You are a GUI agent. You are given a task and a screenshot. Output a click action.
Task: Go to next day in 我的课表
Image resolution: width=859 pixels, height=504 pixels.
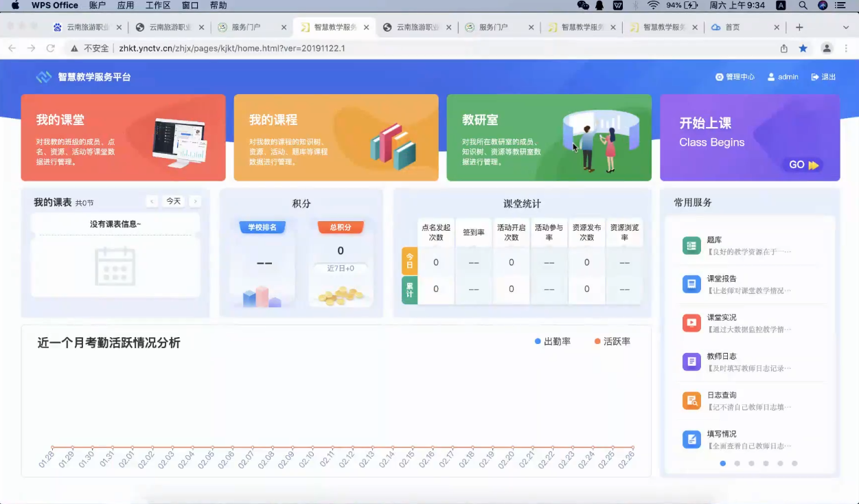tap(196, 201)
